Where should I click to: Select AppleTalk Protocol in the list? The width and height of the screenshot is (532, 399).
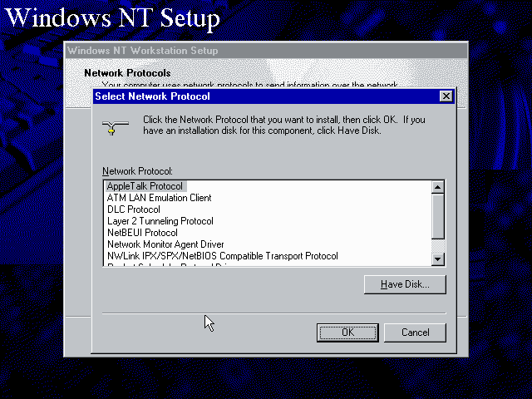click(x=145, y=186)
